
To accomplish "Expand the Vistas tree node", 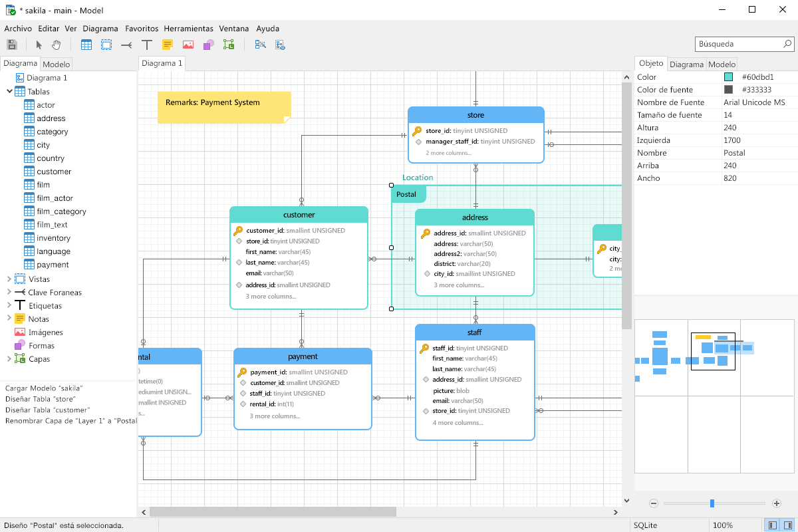I will [x=9, y=279].
